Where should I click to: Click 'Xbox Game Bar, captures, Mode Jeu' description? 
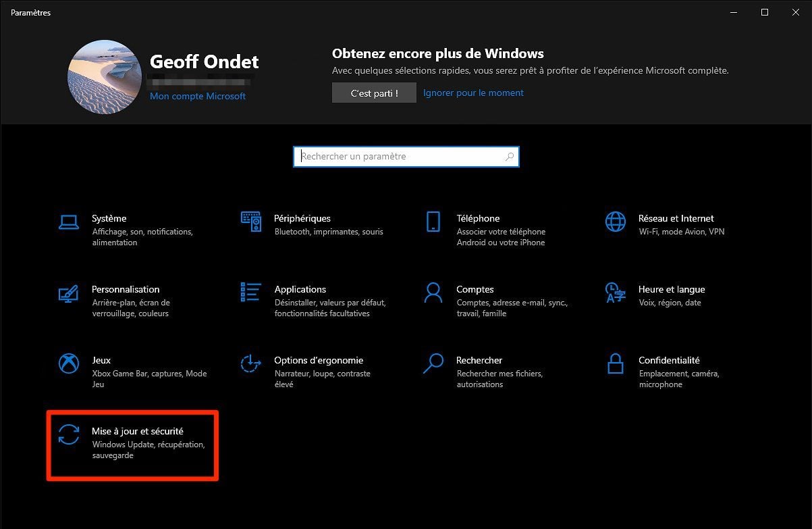149,379
